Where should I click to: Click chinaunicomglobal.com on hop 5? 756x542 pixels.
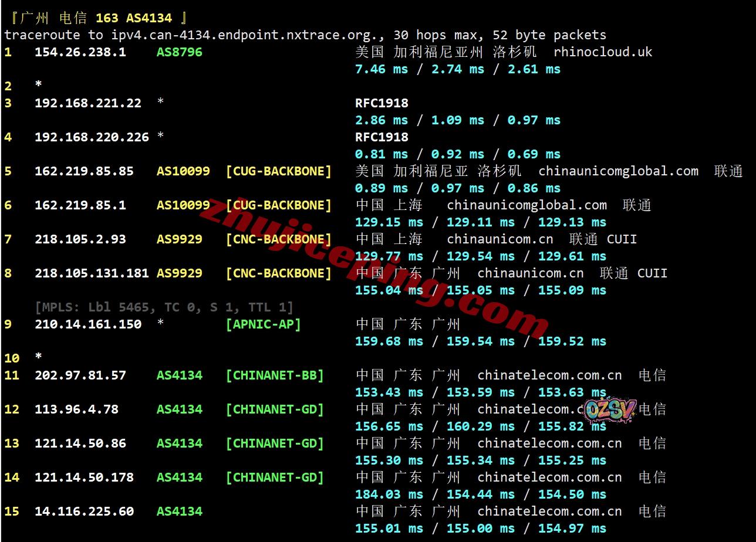(618, 171)
